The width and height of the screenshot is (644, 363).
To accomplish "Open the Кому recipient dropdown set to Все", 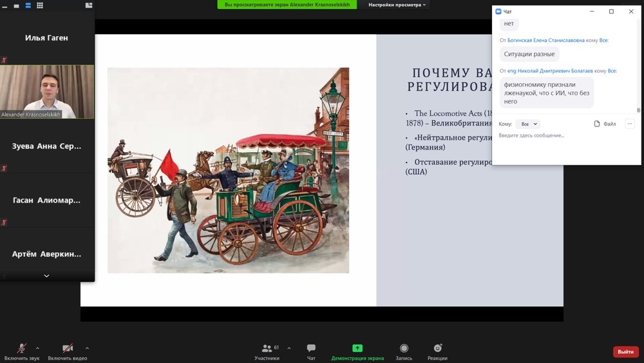I will [x=529, y=124].
